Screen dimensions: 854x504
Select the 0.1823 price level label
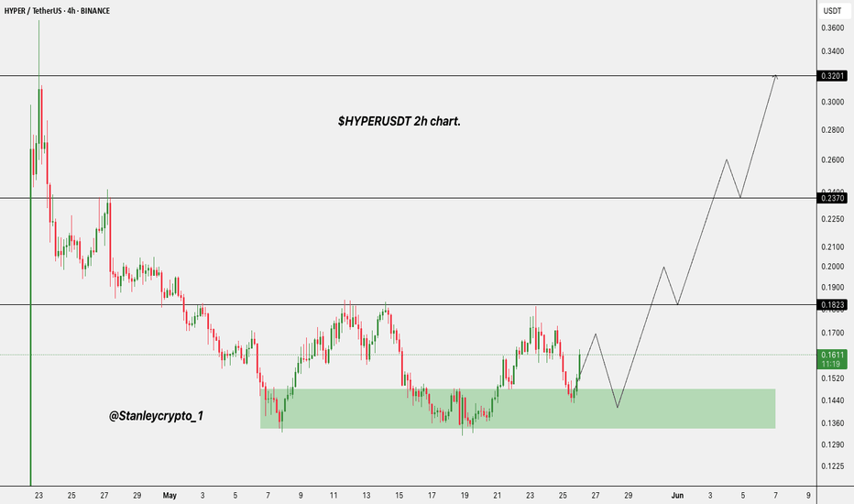tap(832, 305)
